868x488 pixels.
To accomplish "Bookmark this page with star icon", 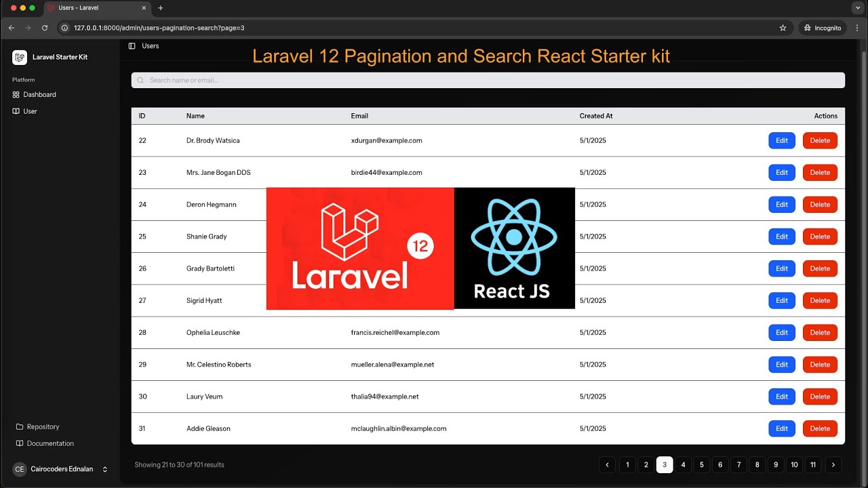I will [783, 28].
